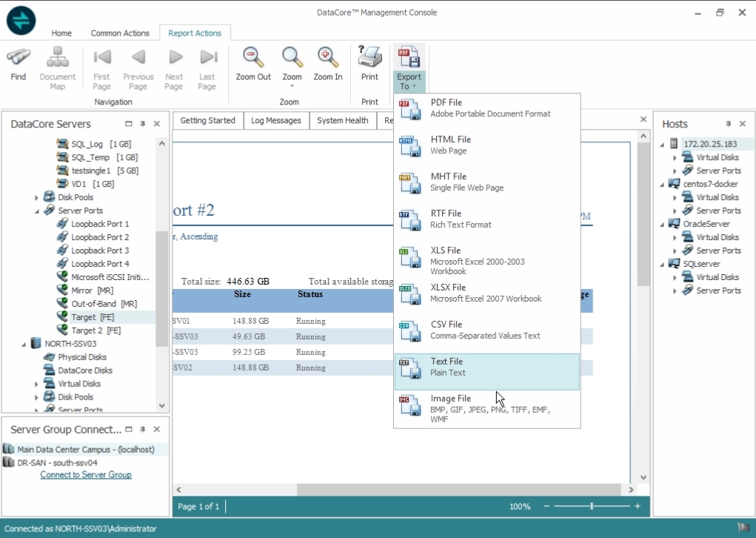Expand Virtual Disks under centos7-docker
Image resolution: width=756 pixels, height=538 pixels.
pyautogui.click(x=675, y=197)
